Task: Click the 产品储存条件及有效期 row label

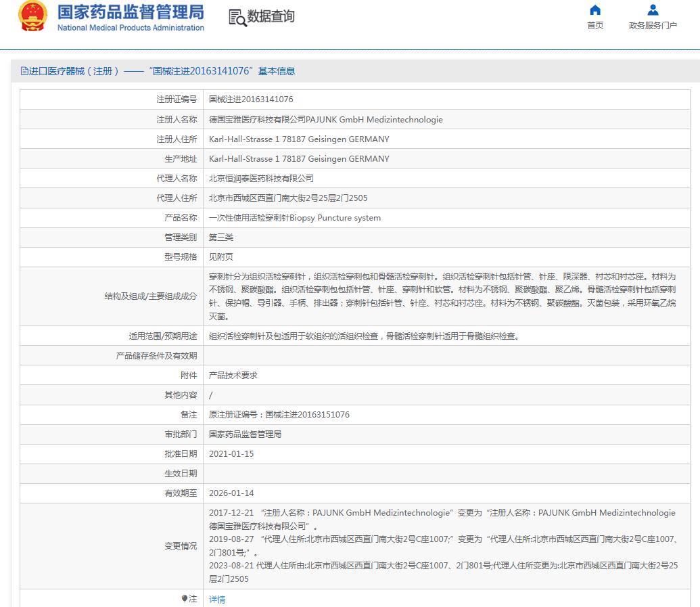Action: point(156,355)
